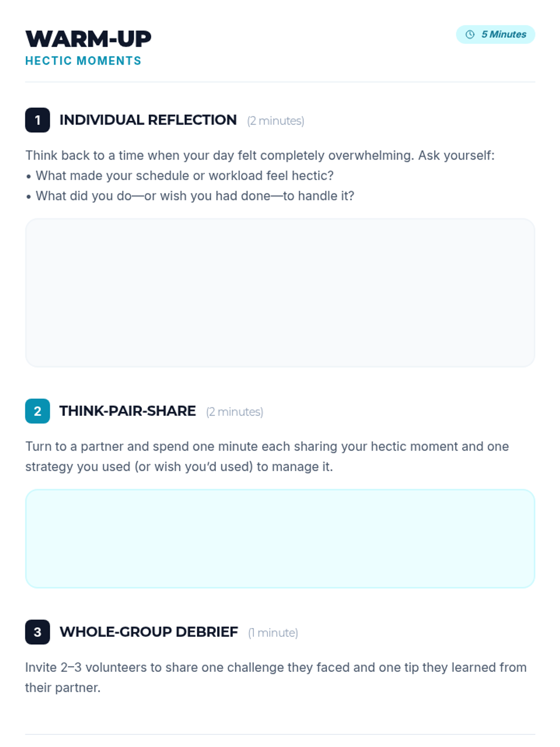
Task: Click the (2 minutes) label beside Think-Pair-Share
Action: click(x=235, y=412)
